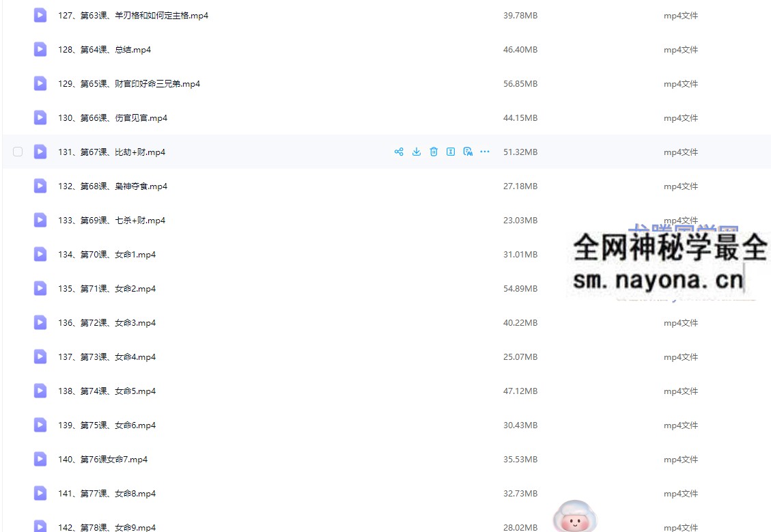
Task: Click the size value 30.43MB
Action: point(520,425)
